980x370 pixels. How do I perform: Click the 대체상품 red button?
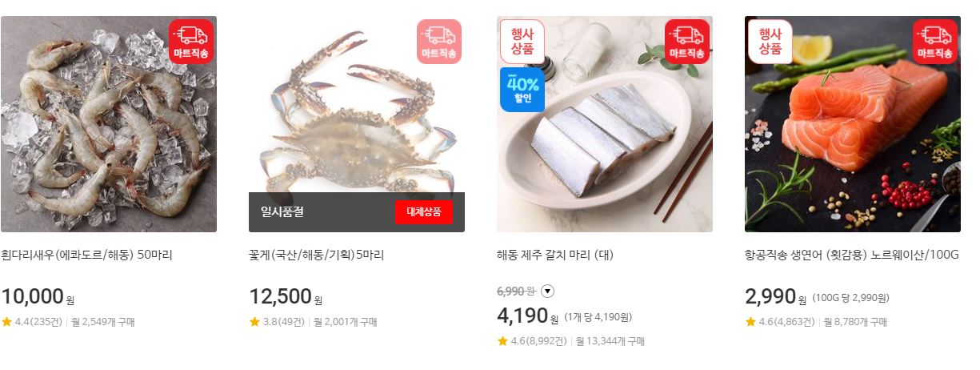point(424,212)
